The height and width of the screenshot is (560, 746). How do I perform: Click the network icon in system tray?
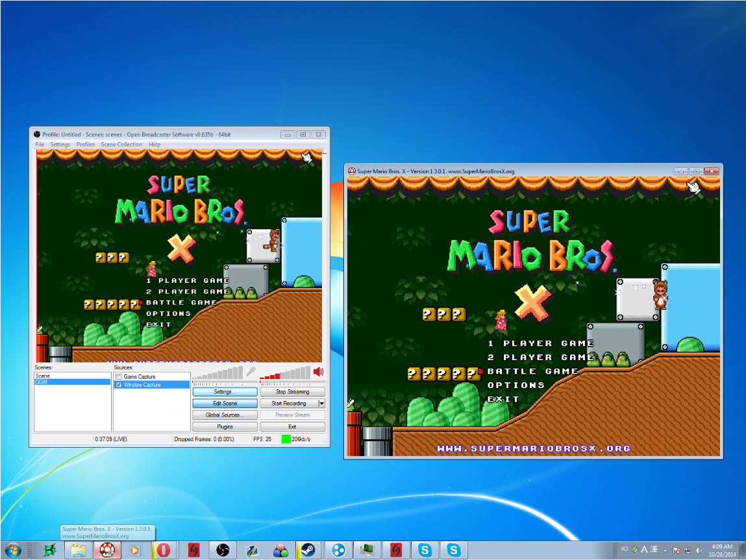(688, 550)
